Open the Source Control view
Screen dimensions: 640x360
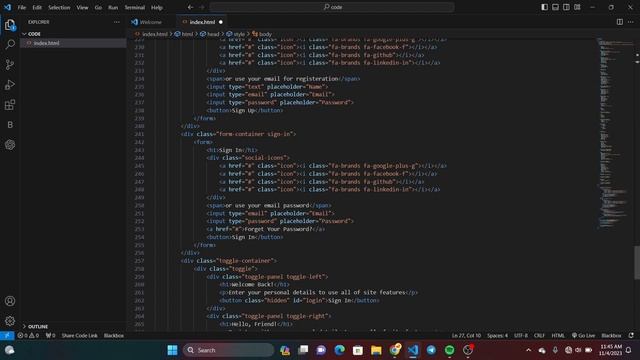click(10, 64)
